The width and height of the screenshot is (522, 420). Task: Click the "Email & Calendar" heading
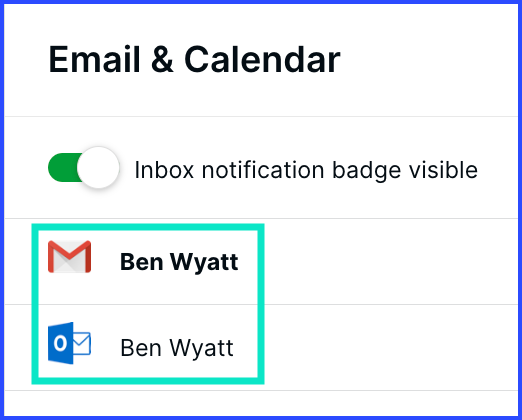pos(194,60)
